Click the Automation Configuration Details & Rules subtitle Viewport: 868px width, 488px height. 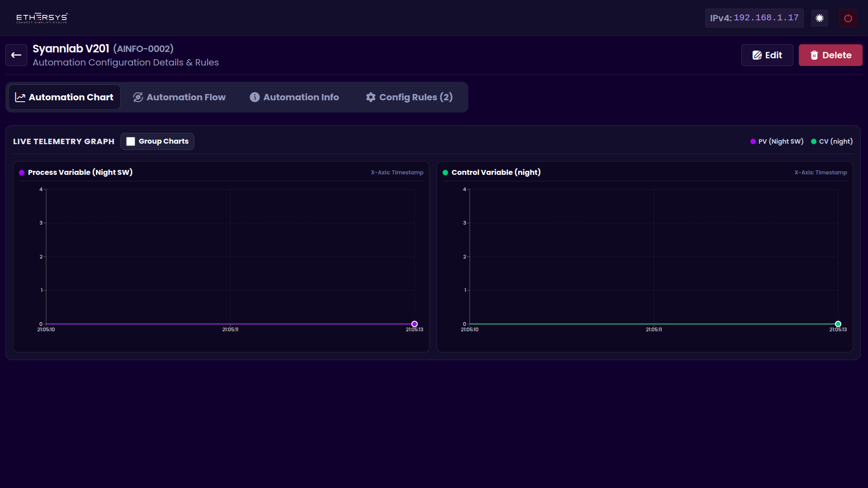point(126,62)
